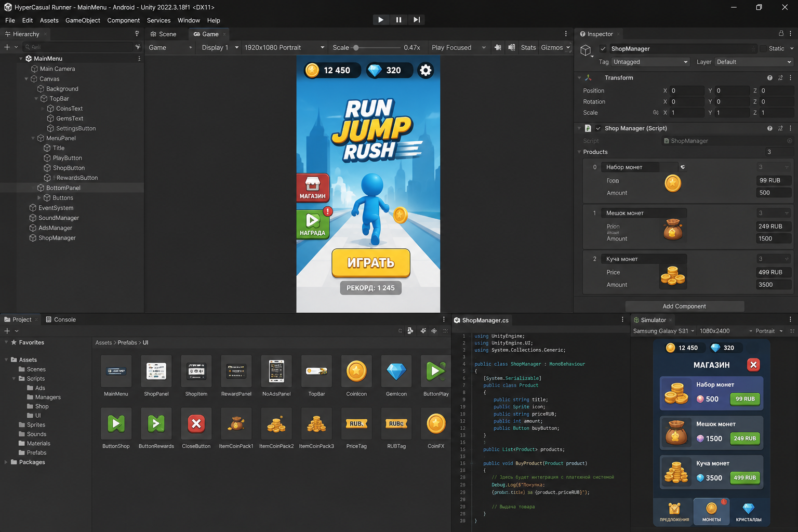The width and height of the screenshot is (798, 532).
Task: Toggle ShopManager active checkbox in Inspector
Action: (x=603, y=49)
